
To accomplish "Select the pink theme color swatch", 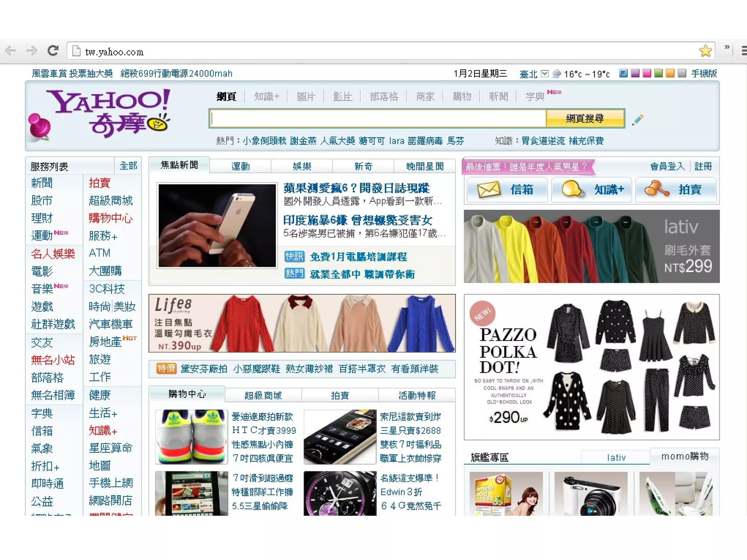I will point(647,74).
